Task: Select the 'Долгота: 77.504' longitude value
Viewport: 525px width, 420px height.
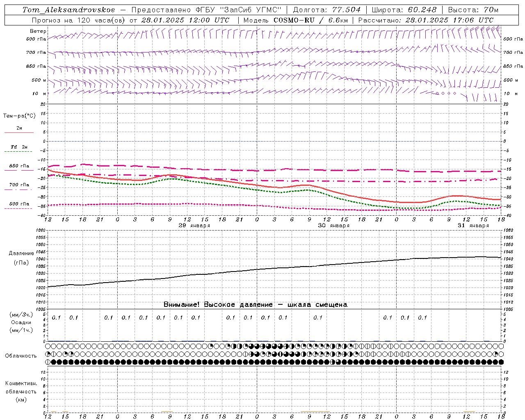Action: 327,10
